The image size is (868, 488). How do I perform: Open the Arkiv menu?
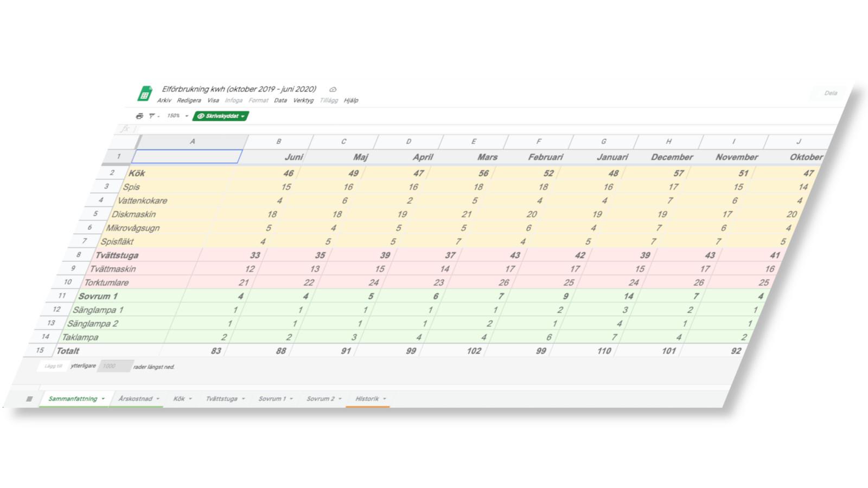click(164, 100)
